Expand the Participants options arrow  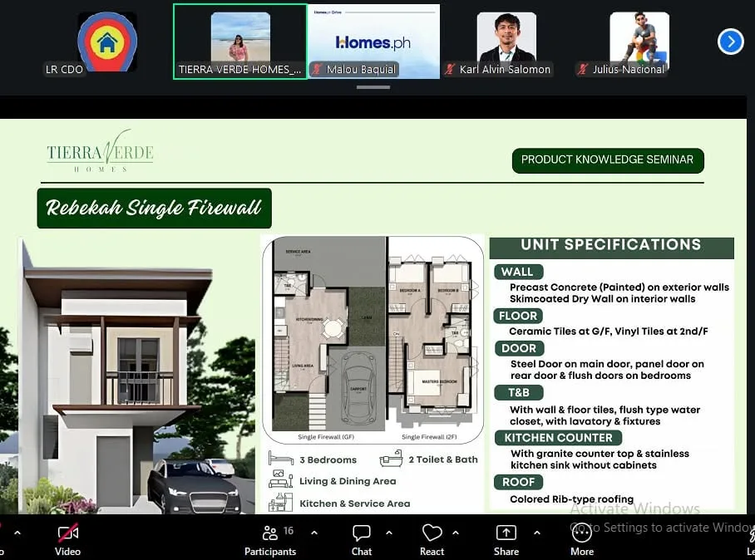314,533
